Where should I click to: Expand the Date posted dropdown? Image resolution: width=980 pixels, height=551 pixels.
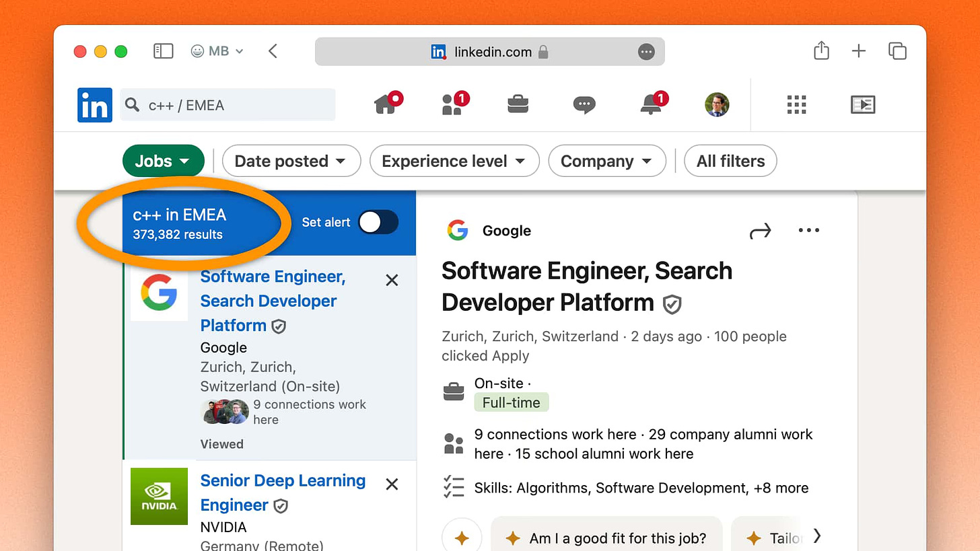coord(291,161)
